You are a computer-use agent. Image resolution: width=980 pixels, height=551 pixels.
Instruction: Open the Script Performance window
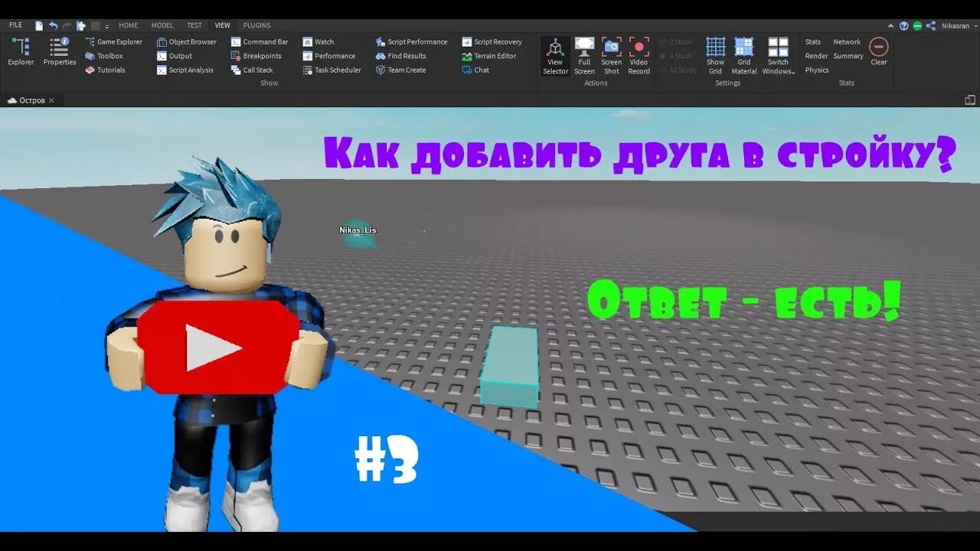412,42
